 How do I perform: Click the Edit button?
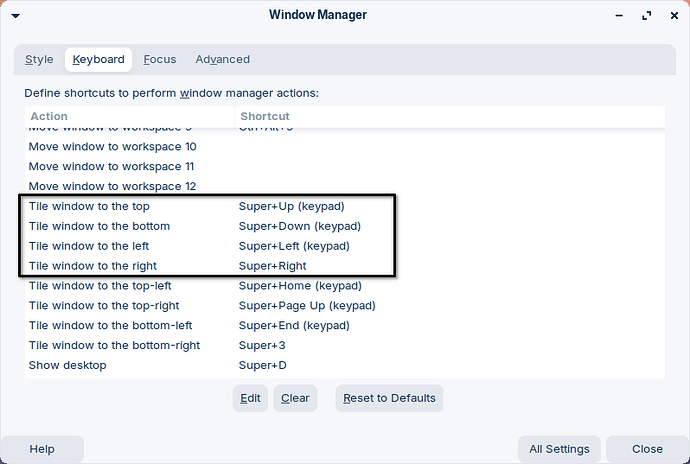[250, 398]
